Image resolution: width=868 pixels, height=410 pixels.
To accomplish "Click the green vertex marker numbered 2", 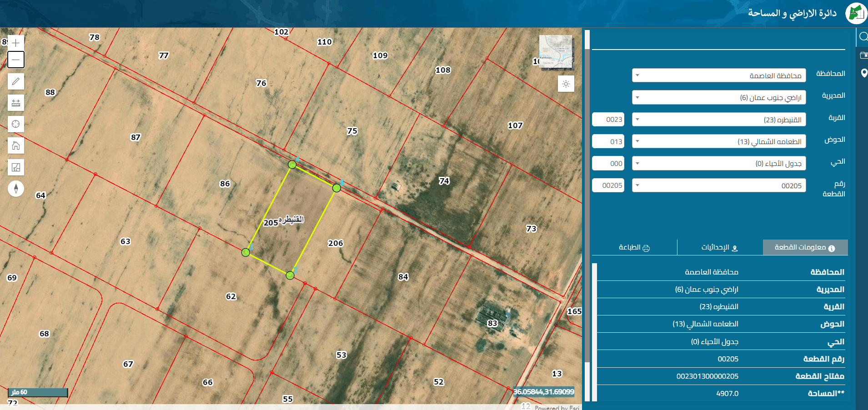I will 290,275.
